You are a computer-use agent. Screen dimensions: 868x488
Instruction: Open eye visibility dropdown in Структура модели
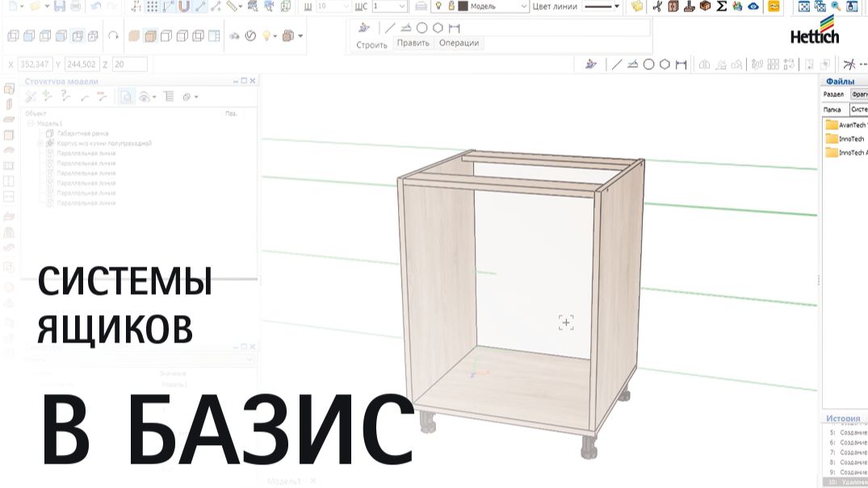tap(154, 98)
